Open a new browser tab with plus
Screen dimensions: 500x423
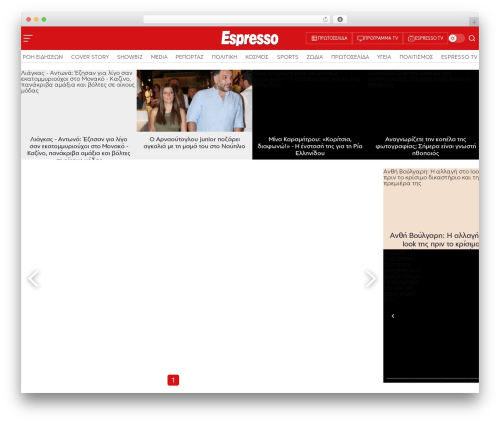tap(474, 22)
